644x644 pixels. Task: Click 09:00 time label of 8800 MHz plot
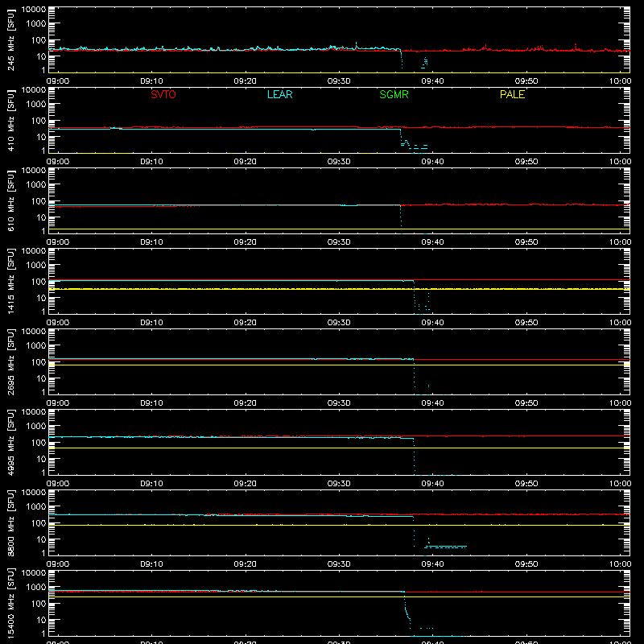58,564
